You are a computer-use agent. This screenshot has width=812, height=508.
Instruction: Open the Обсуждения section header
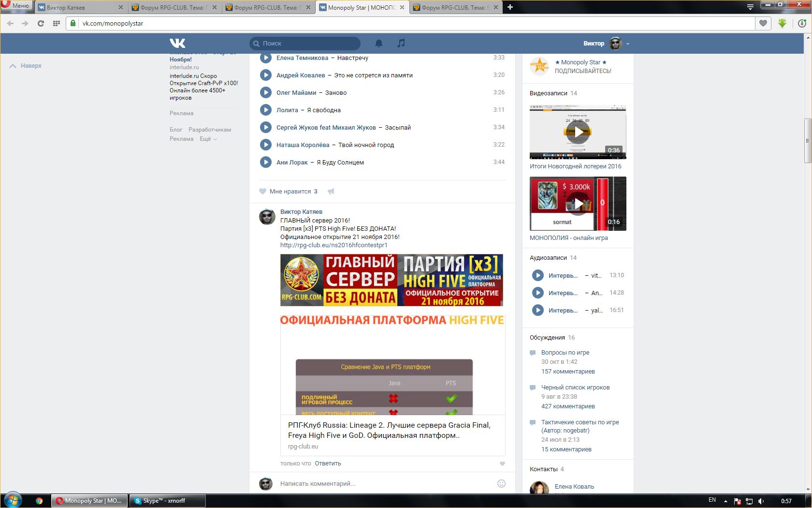click(552, 338)
